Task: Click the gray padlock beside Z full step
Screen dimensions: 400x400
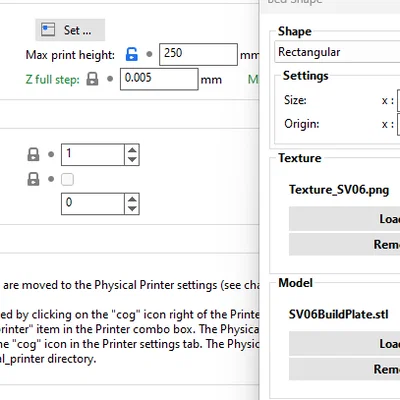Action: 92,79
